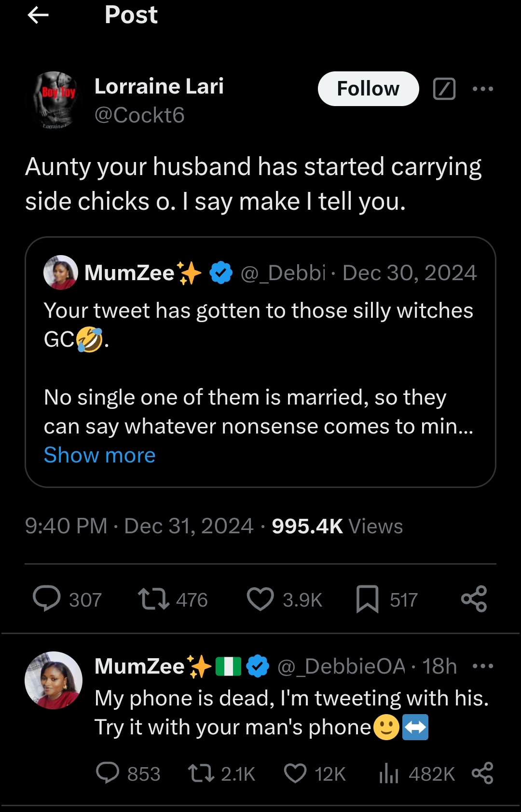View analytics of MumZee's reply (482K)
This screenshot has width=521, height=812.
click(389, 773)
